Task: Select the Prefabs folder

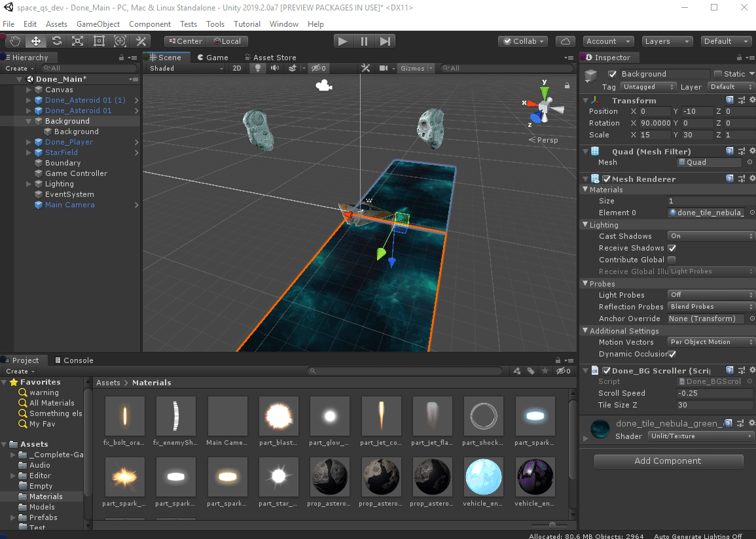Action: point(43,517)
